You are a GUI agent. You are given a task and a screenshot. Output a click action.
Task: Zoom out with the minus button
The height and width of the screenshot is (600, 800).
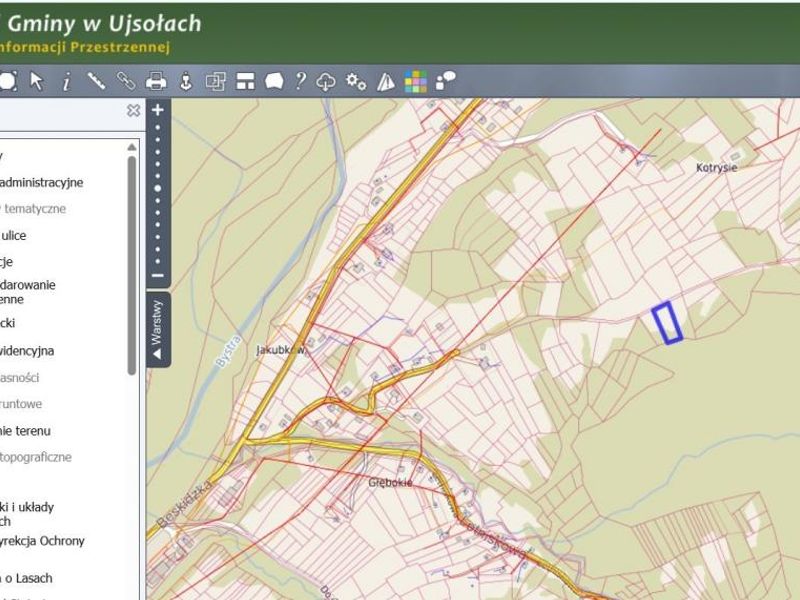click(158, 276)
